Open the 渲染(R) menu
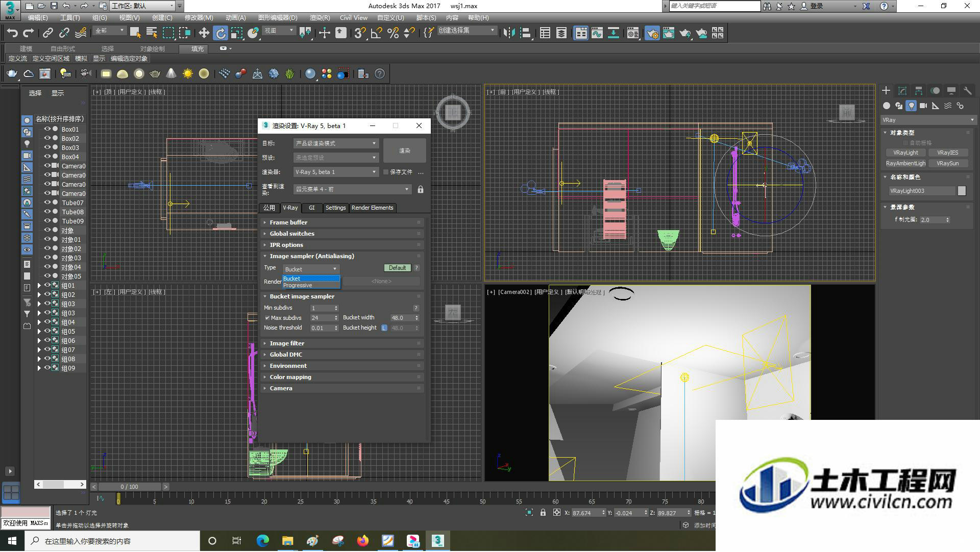The image size is (980, 552). point(320,17)
